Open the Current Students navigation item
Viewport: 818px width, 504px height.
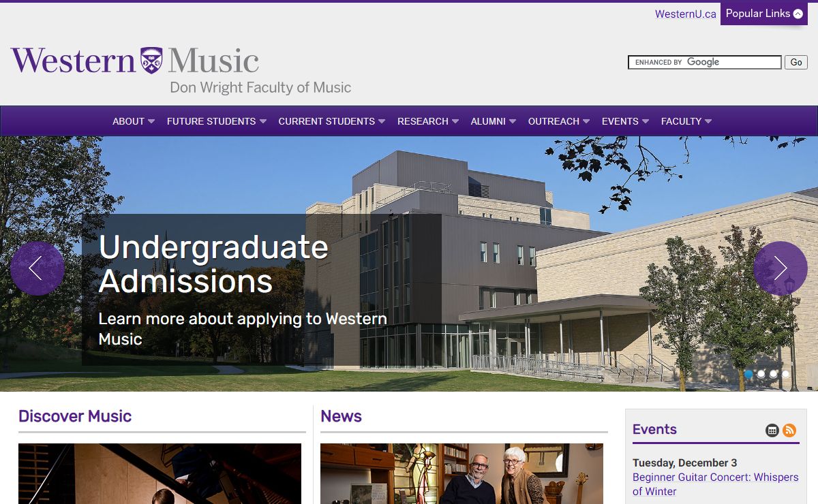[327, 121]
